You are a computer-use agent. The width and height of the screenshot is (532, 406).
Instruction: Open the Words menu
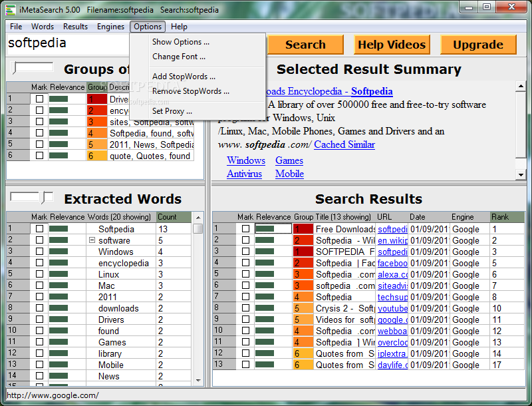43,27
